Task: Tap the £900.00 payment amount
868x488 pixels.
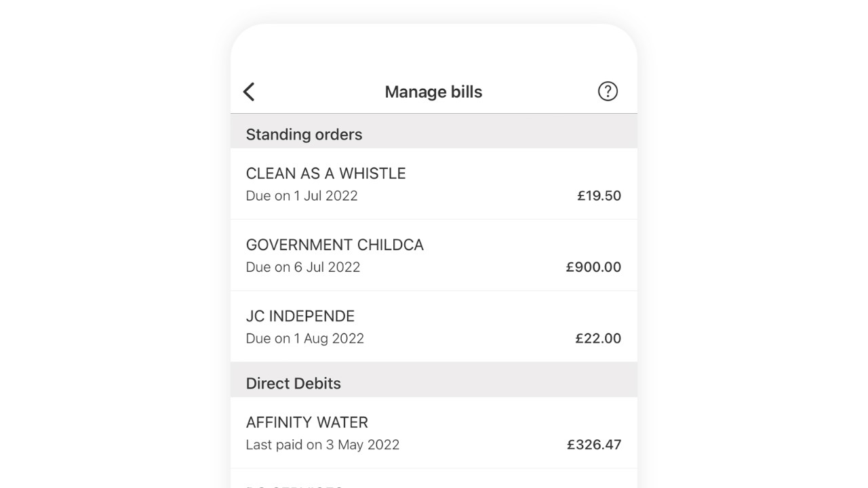Action: click(x=593, y=267)
